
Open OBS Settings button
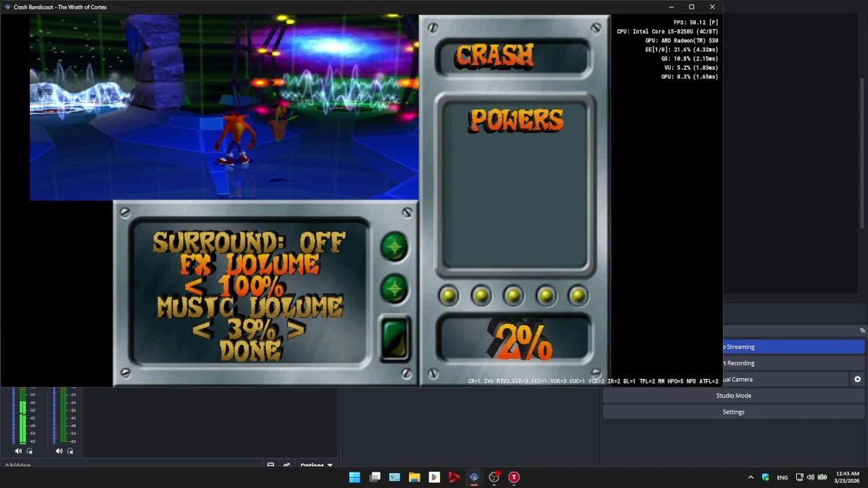click(x=733, y=412)
